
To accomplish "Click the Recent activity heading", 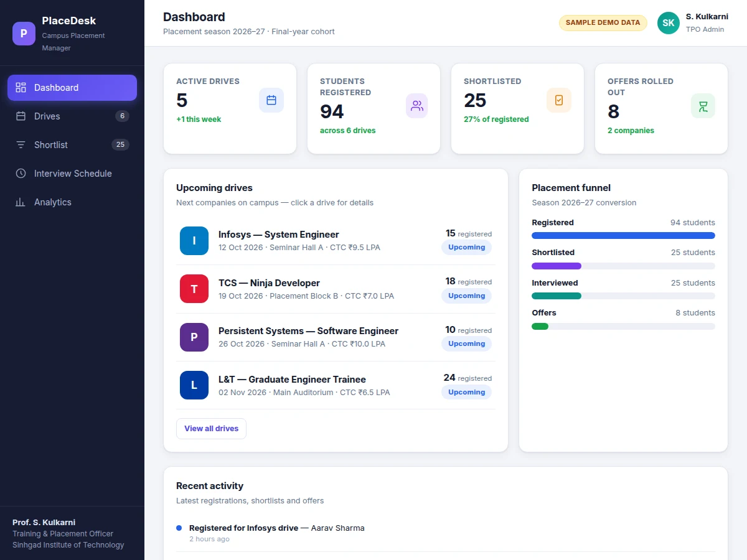I will click(x=210, y=486).
